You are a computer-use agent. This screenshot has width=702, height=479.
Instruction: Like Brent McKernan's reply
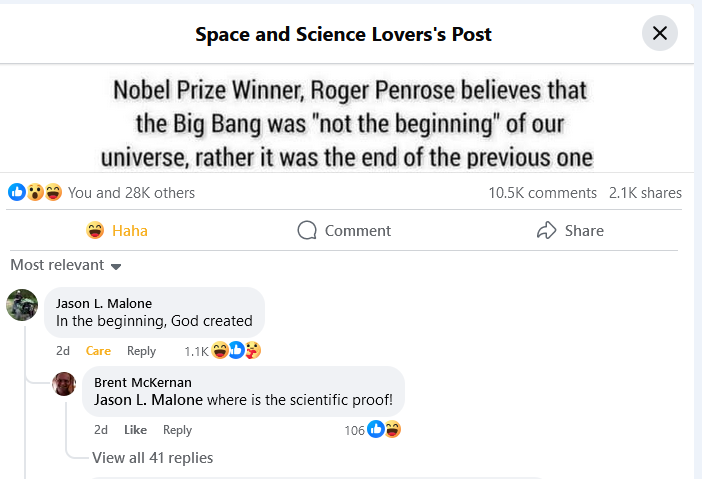pyautogui.click(x=135, y=430)
